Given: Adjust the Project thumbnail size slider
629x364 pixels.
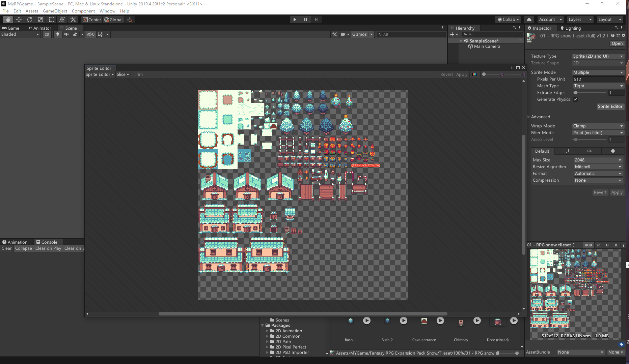Looking at the screenshot, I should [x=510, y=353].
